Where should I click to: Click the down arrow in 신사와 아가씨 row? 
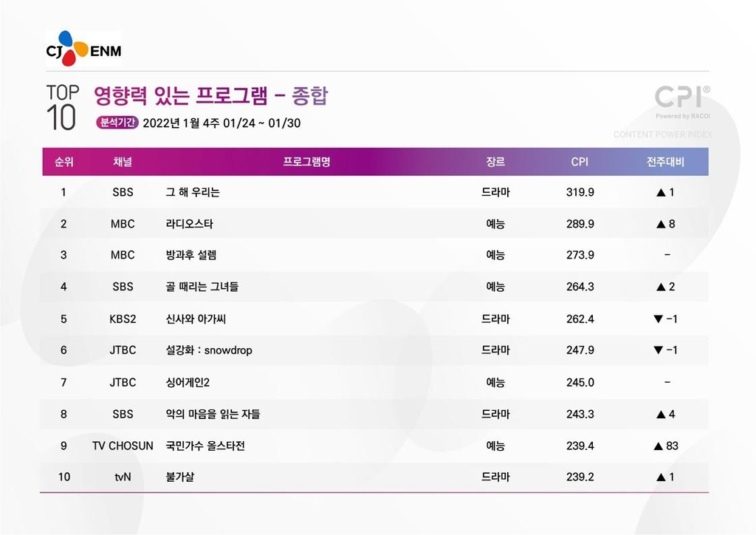[x=659, y=319]
